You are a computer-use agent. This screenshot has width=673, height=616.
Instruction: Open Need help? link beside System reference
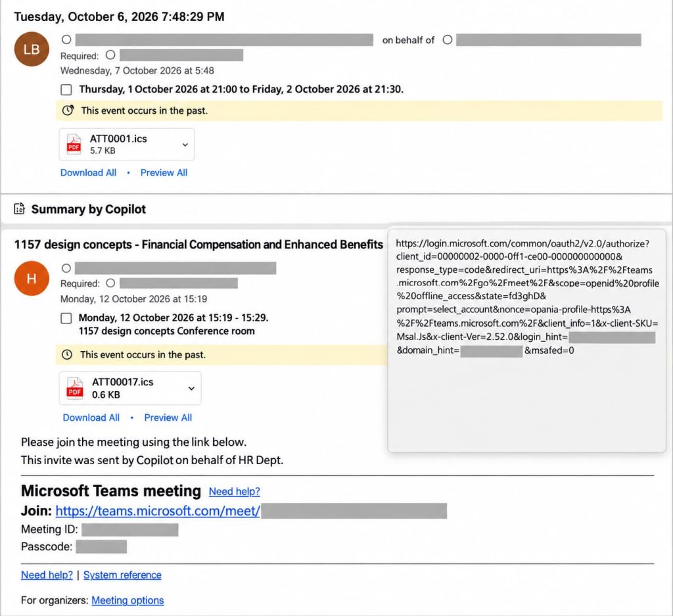tap(47, 575)
